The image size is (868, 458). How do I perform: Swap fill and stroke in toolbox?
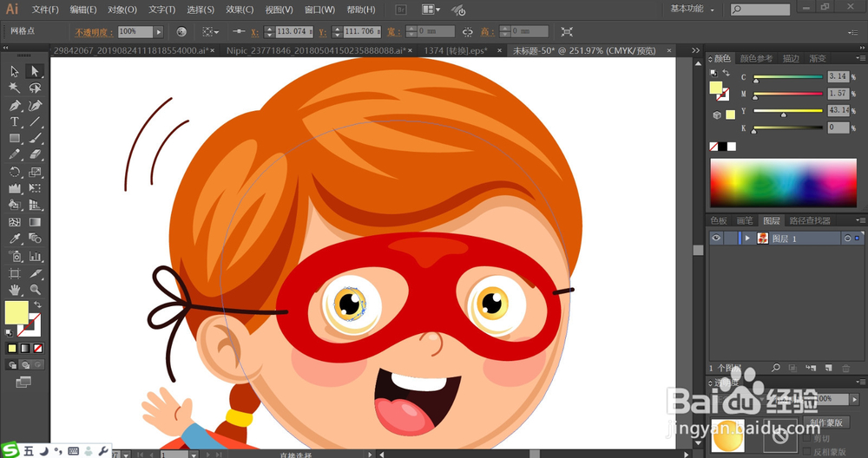pos(37,304)
